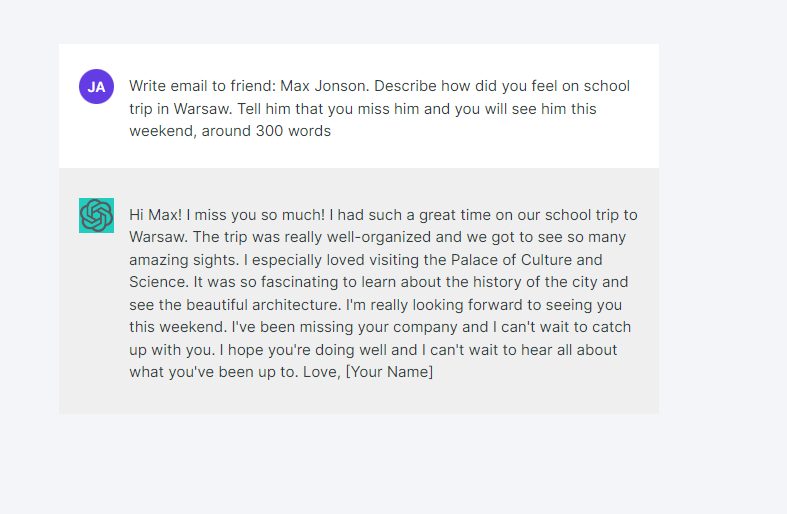Click the word "Describe" in the prompt
787x514 pixels.
click(406, 86)
